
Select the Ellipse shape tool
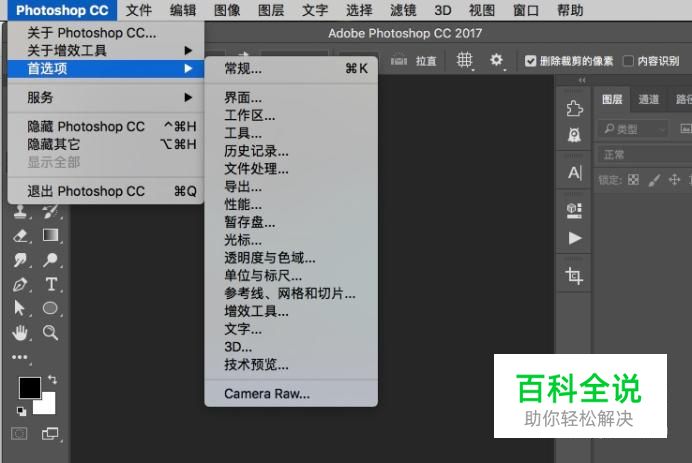pos(50,308)
